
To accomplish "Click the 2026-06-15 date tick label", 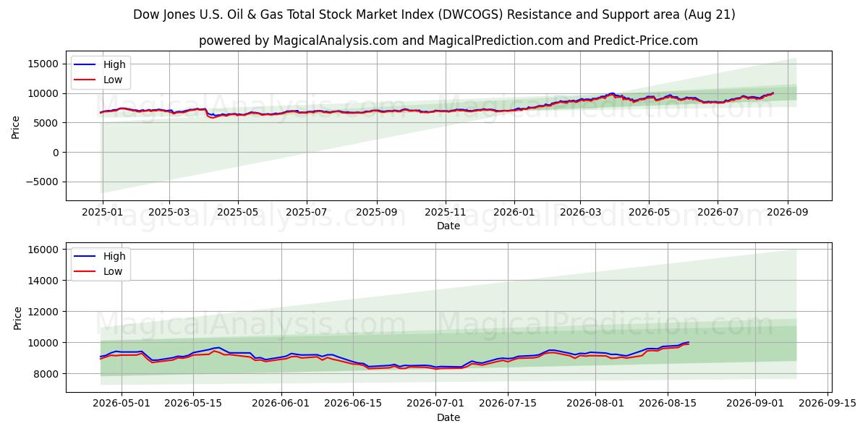I will 353,404.
